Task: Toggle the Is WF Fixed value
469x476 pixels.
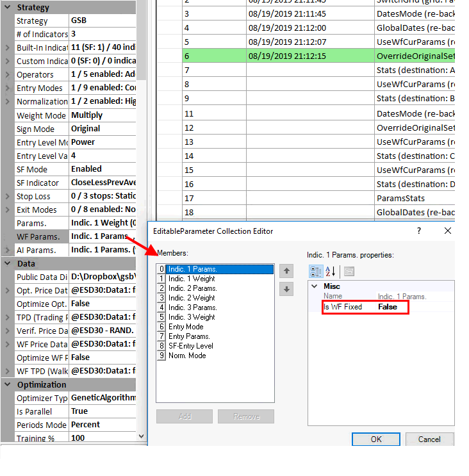Action: click(388, 307)
